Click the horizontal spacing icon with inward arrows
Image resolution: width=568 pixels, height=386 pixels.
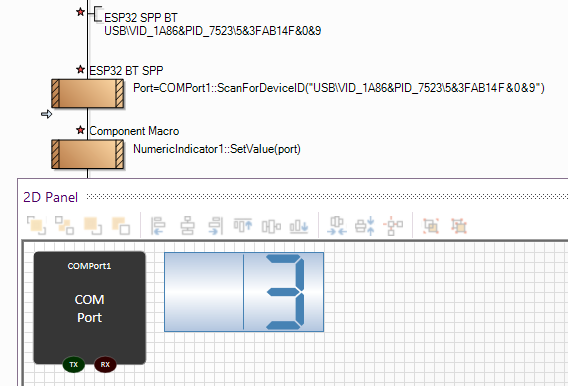tap(337, 226)
